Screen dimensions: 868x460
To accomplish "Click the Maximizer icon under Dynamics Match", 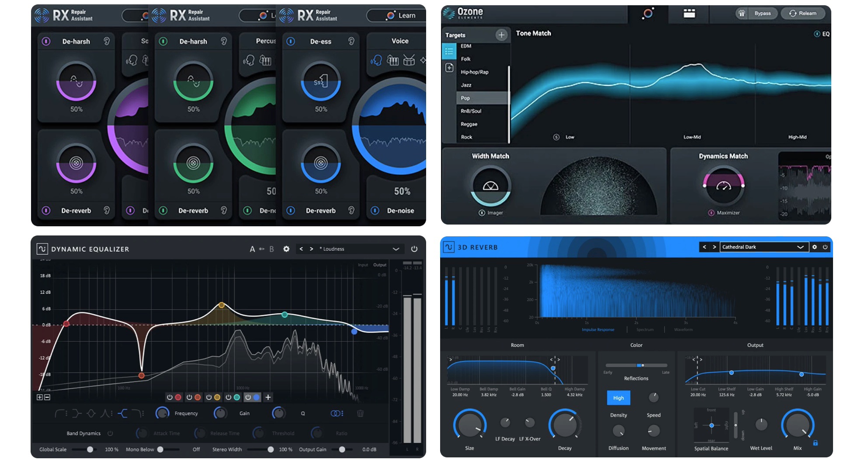I will [x=712, y=213].
